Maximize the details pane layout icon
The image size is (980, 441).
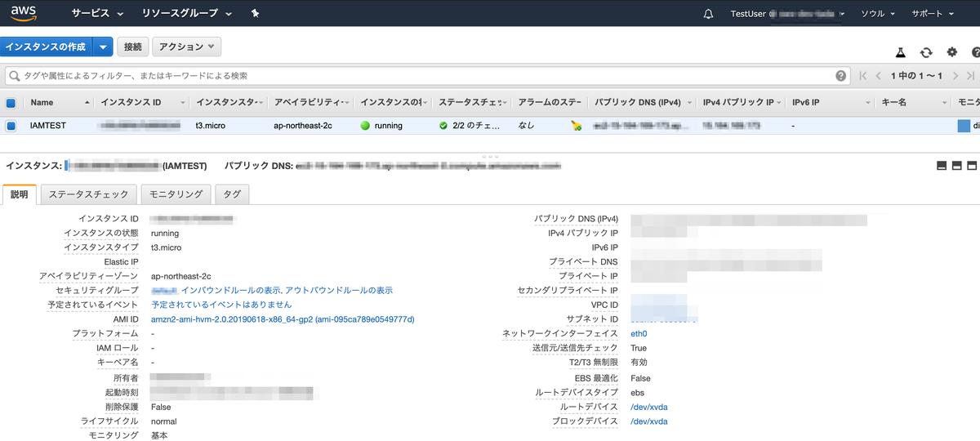tap(971, 166)
